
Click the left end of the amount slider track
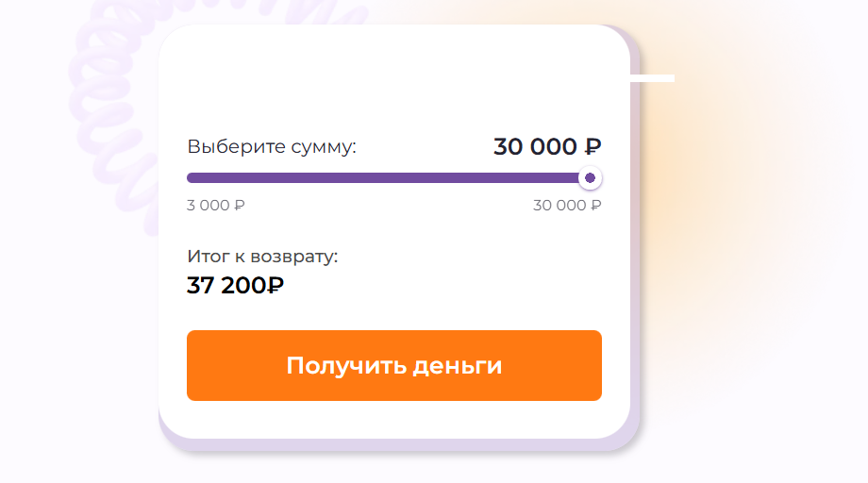coord(192,177)
